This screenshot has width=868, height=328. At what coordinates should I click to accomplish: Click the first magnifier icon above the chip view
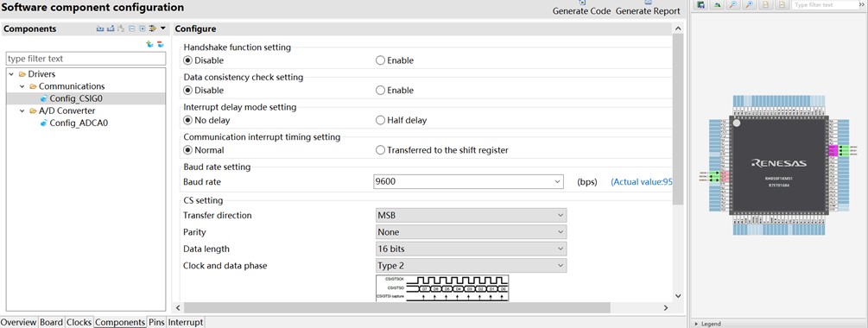pyautogui.click(x=733, y=4)
